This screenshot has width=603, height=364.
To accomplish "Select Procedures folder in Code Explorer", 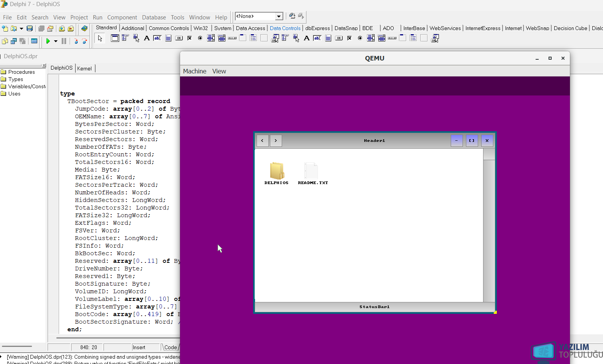I will [18, 72].
